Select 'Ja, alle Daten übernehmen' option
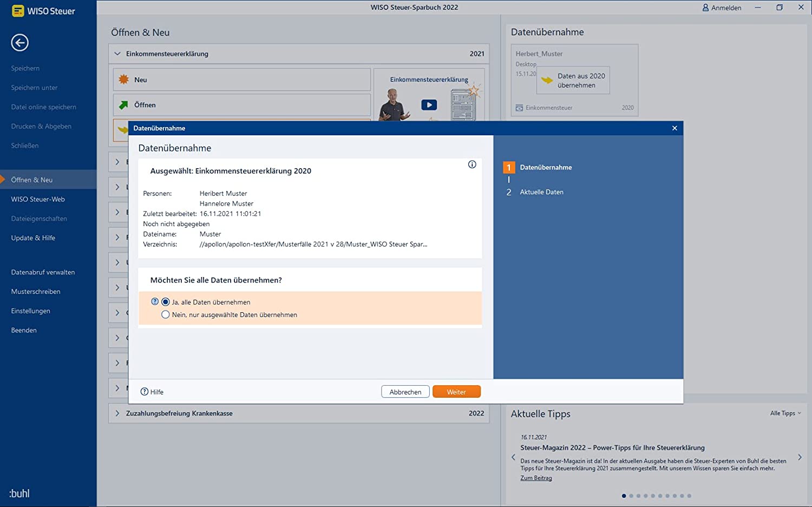This screenshot has width=812, height=507. point(166,302)
